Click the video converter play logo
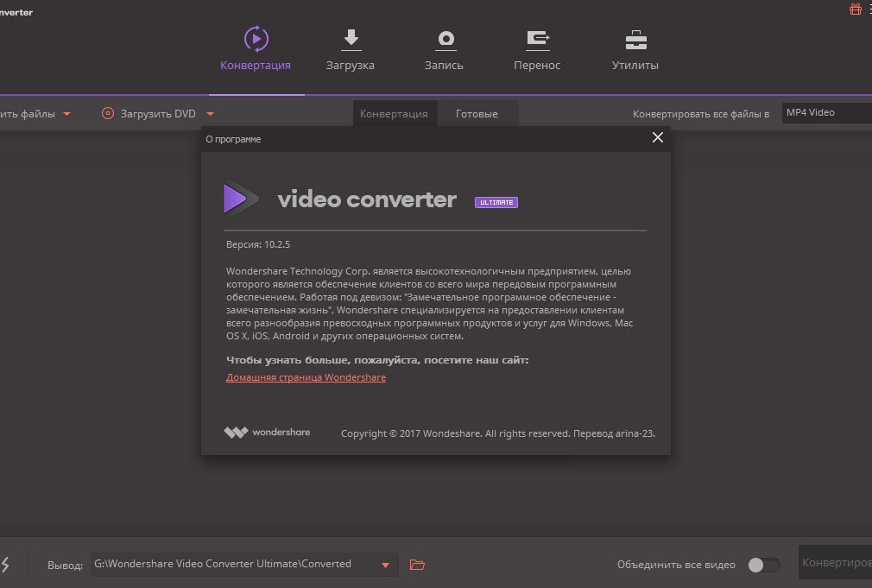The image size is (872, 588). (x=240, y=198)
